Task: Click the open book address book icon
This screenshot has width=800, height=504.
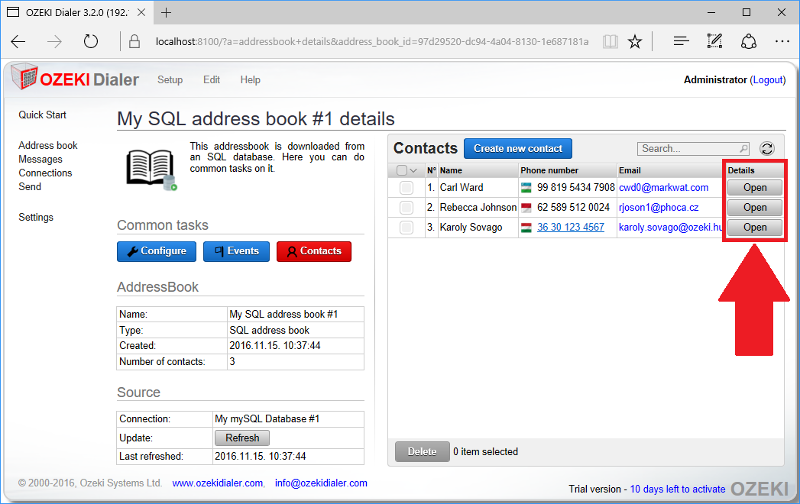Action: point(151,167)
